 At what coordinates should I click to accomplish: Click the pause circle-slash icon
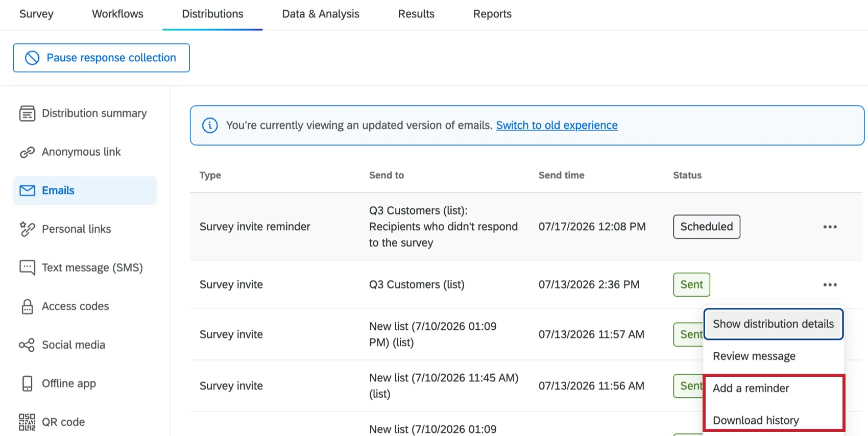coord(32,58)
